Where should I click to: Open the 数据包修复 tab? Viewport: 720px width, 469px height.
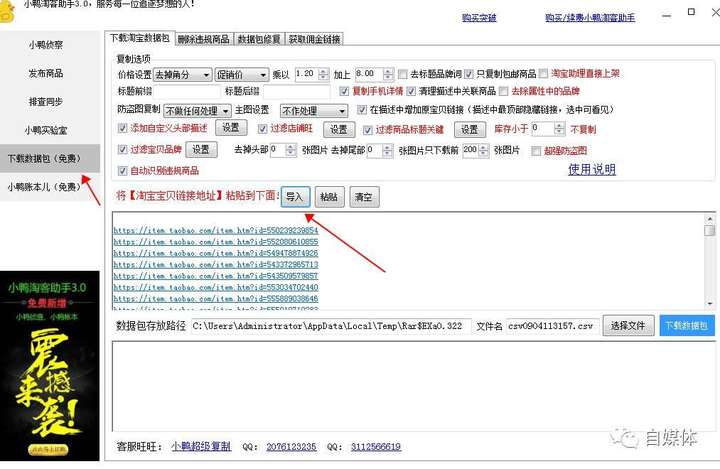259,39
